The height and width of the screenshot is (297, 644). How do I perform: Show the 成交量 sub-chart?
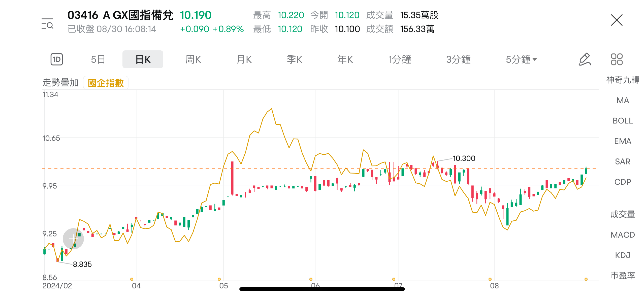coord(623,214)
